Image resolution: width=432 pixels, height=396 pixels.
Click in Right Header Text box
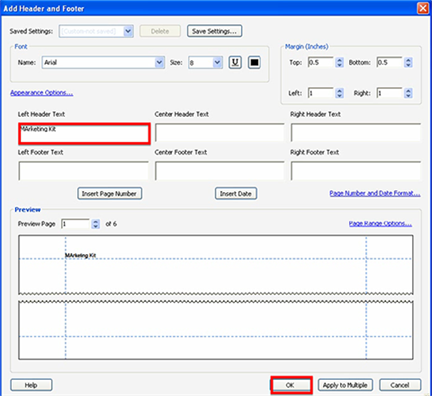pos(356,133)
